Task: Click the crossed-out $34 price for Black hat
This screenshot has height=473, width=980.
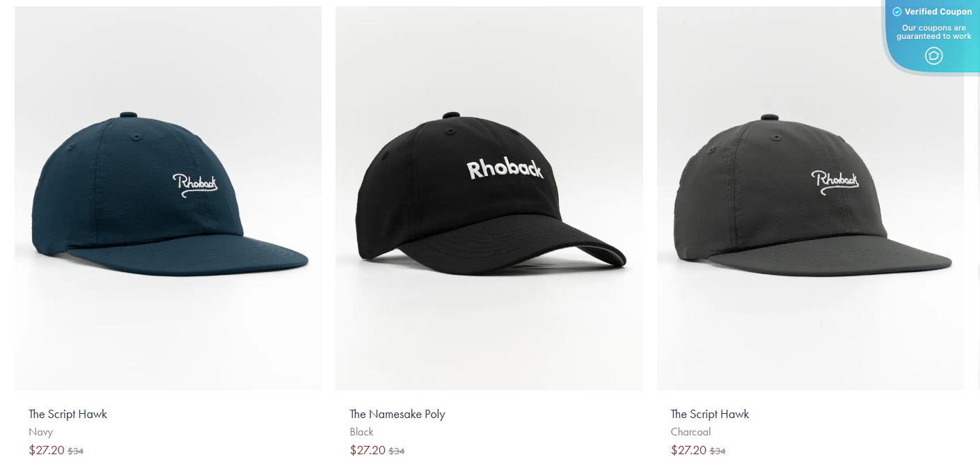Action: [x=397, y=451]
